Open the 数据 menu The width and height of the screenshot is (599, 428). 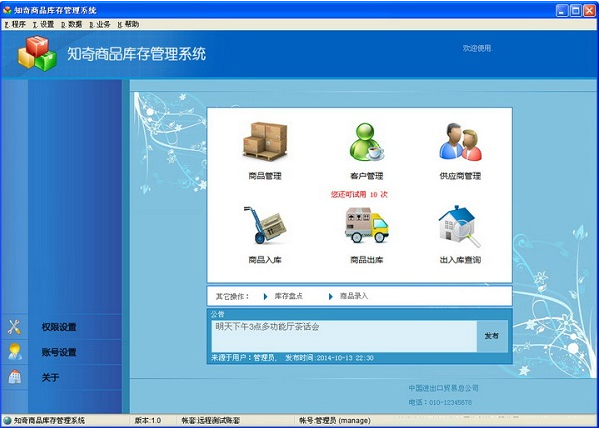click(x=71, y=24)
